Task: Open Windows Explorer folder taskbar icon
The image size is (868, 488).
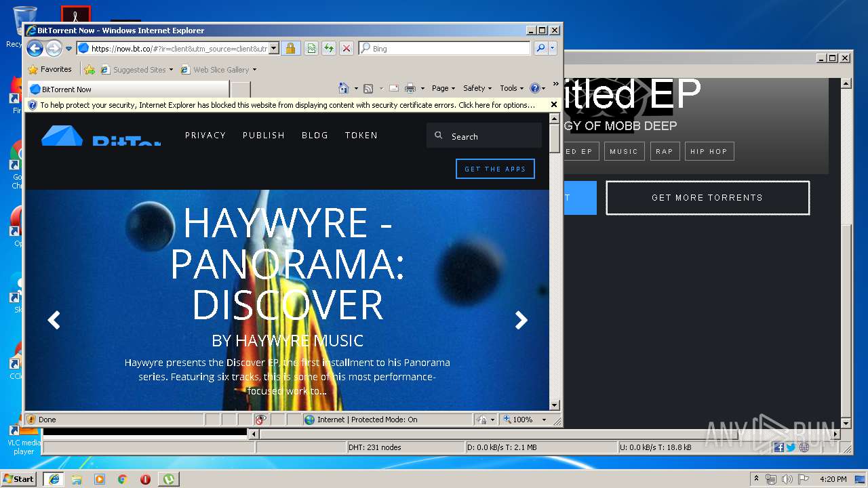Action: click(x=77, y=479)
